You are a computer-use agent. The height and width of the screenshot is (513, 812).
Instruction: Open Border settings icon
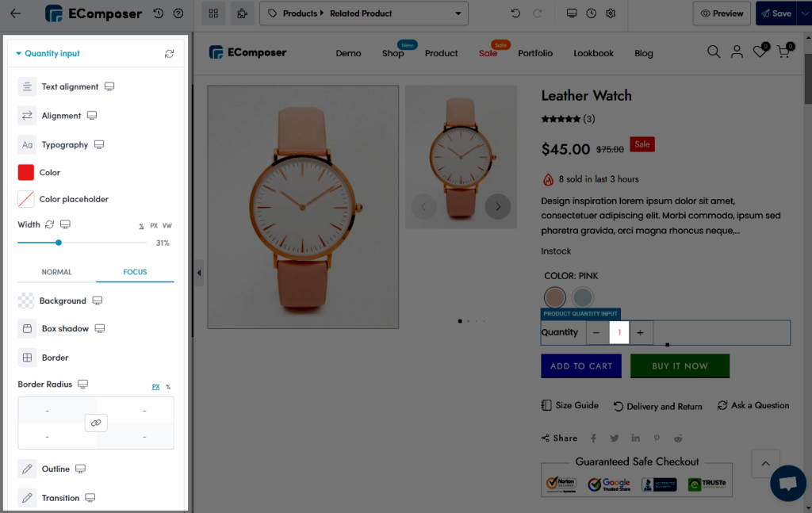tap(27, 358)
